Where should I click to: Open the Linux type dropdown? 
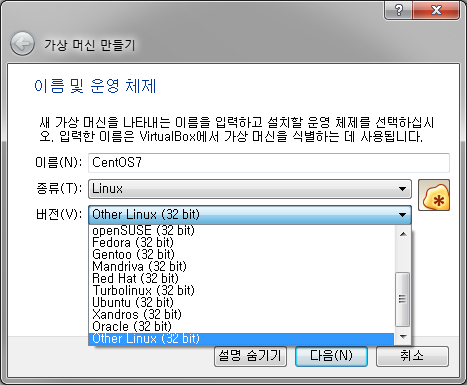250,189
